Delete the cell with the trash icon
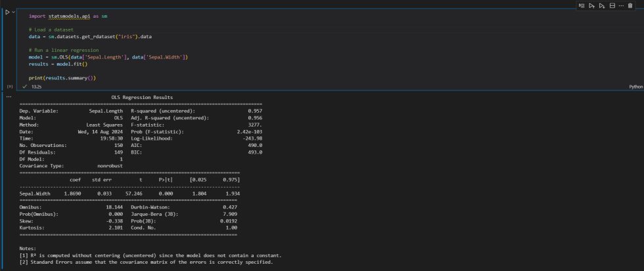Screen dimensions: 644x271 (630, 6)
